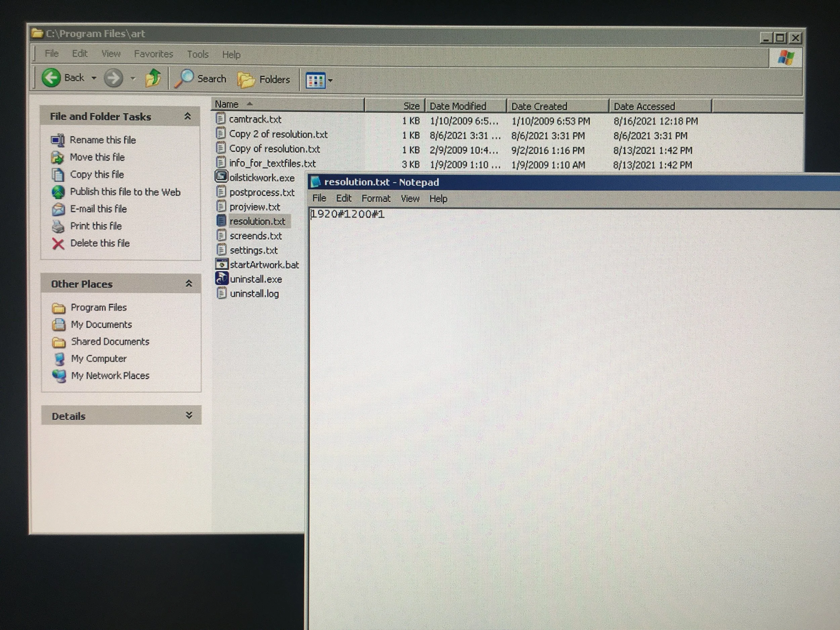The image size is (840, 630).
Task: Select the startArtwork.bat file icon
Action: (222, 264)
